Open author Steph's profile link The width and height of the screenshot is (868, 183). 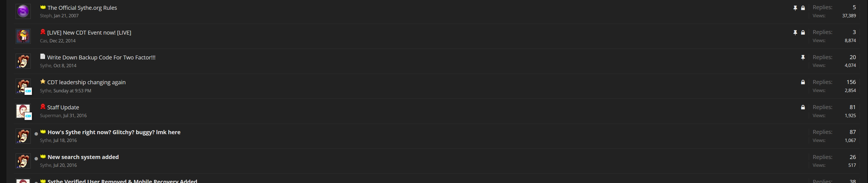click(46, 16)
